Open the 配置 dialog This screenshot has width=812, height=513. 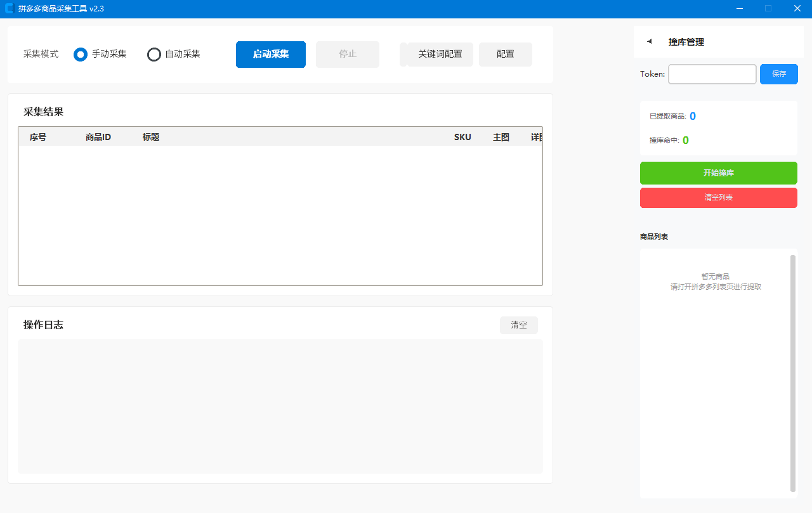click(506, 55)
